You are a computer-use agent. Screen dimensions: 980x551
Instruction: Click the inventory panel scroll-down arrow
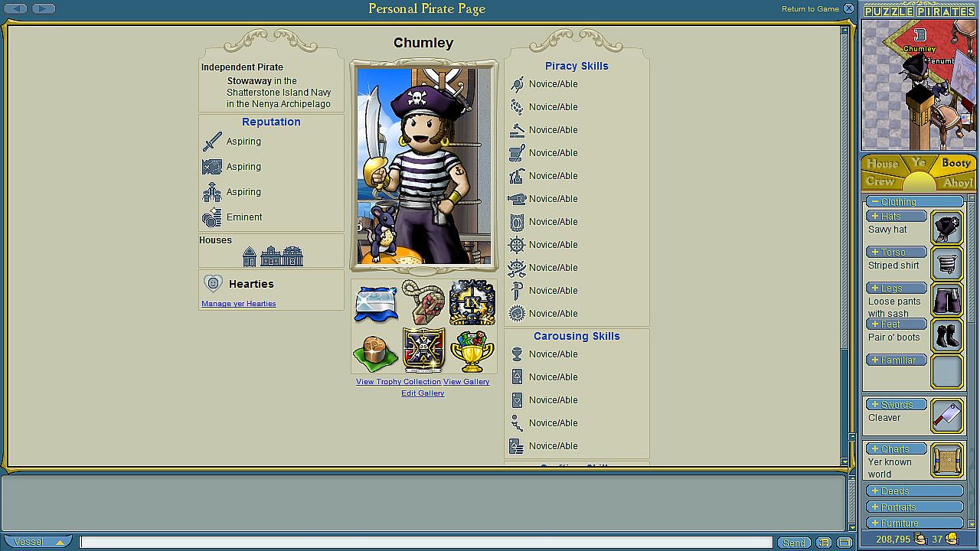(972, 523)
